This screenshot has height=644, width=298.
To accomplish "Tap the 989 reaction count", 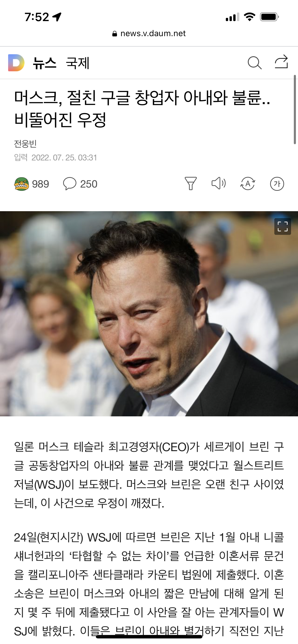I will (41, 184).
